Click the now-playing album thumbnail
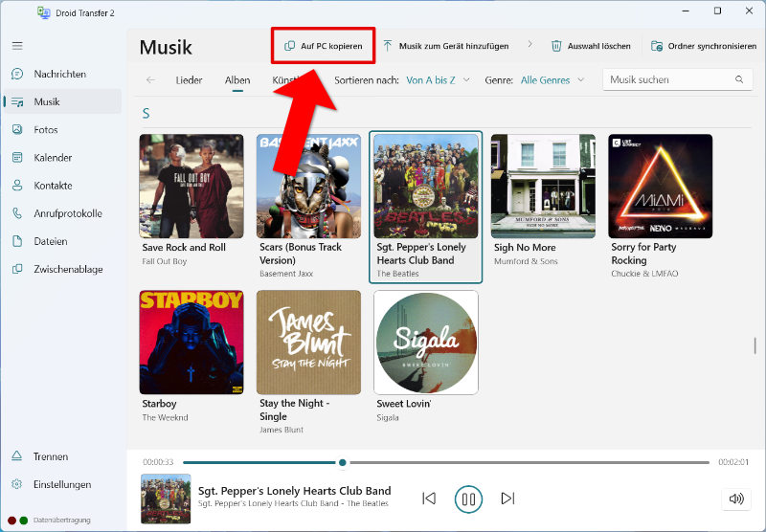 (x=166, y=499)
